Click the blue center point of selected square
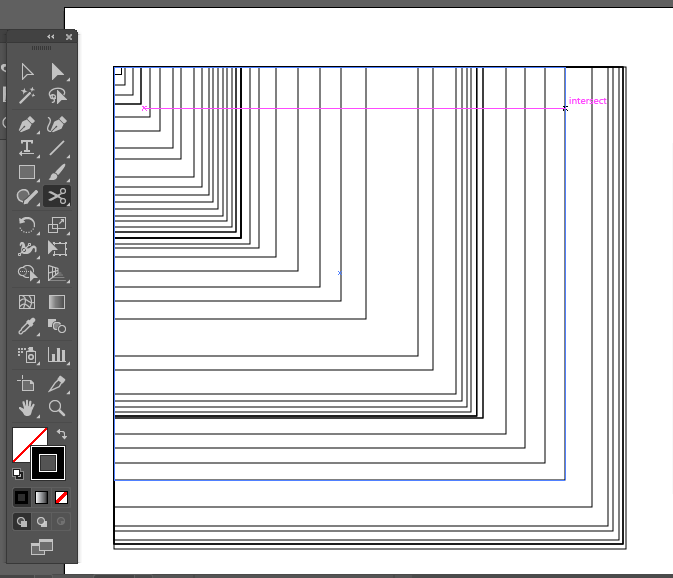Screen dimensions: 673x578 pyautogui.click(x=340, y=273)
